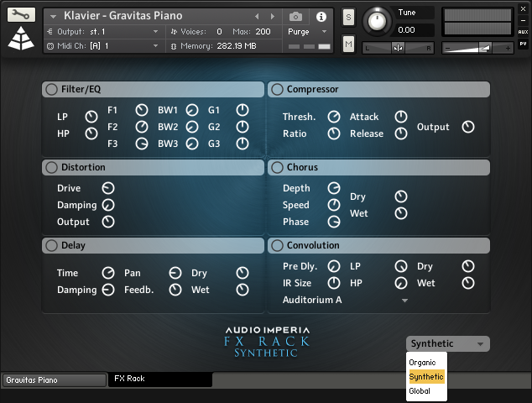This screenshot has width=532, height=403.
Task: Click the Delay Damping knob
Action: point(108,290)
